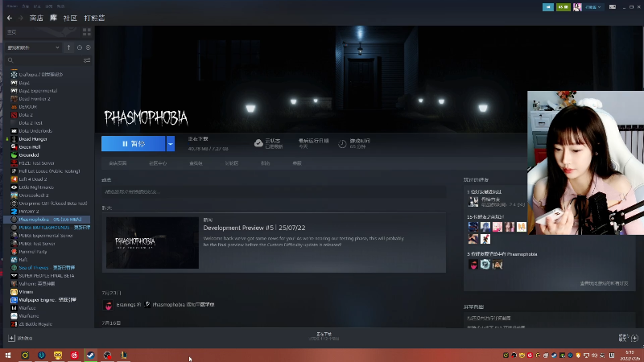Click the Overcooked! 2 icon

pyautogui.click(x=14, y=195)
